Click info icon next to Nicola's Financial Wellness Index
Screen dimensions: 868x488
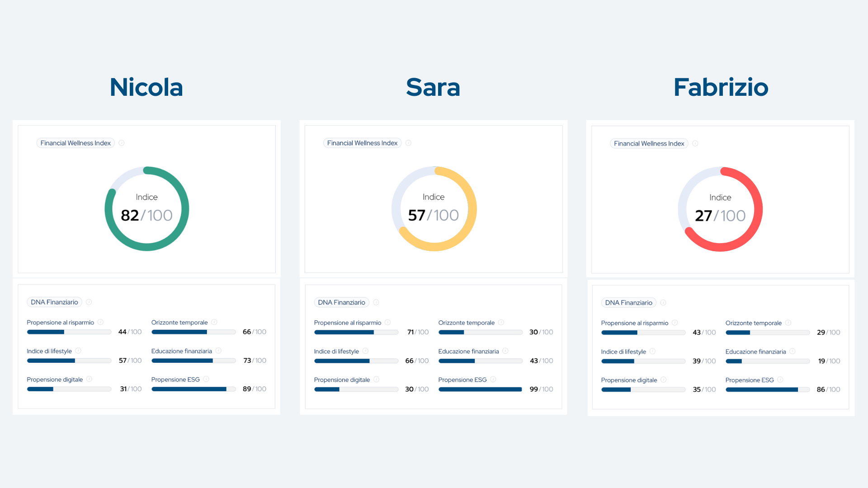coord(122,143)
